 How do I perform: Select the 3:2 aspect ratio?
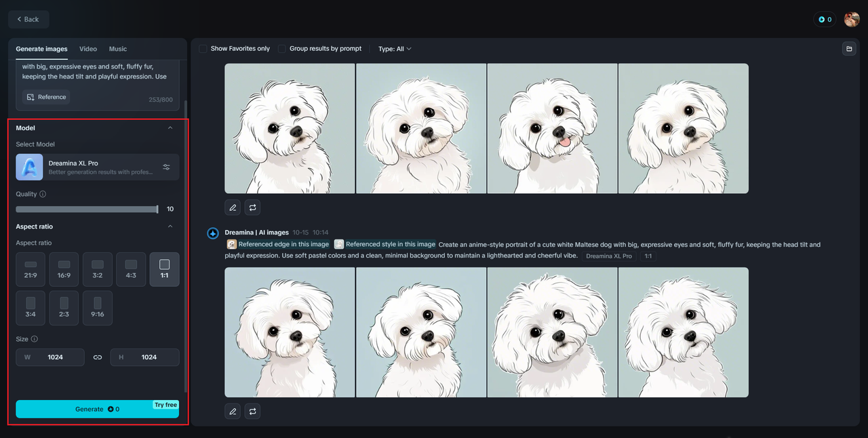(x=98, y=269)
